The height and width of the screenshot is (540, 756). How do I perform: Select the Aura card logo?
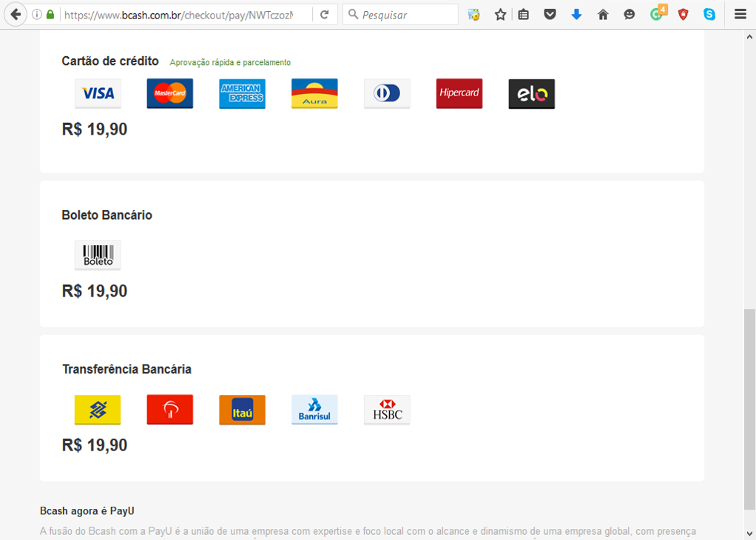[315, 93]
